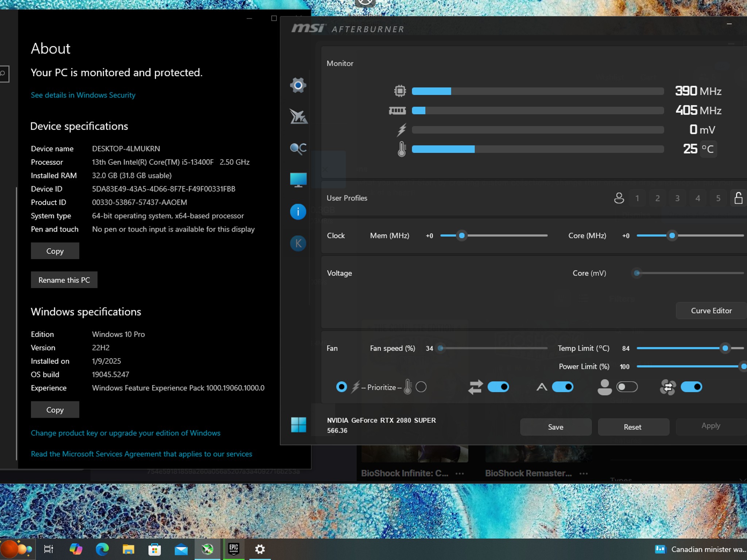Image resolution: width=747 pixels, height=560 pixels.
Task: Open the news widget Canadian minister headline
Action: 700,549
